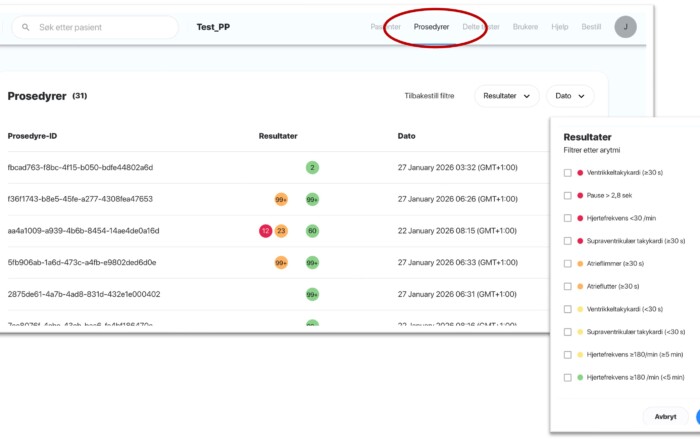Click green badge 2 in first row
The height and width of the screenshot is (441, 700).
click(312, 167)
